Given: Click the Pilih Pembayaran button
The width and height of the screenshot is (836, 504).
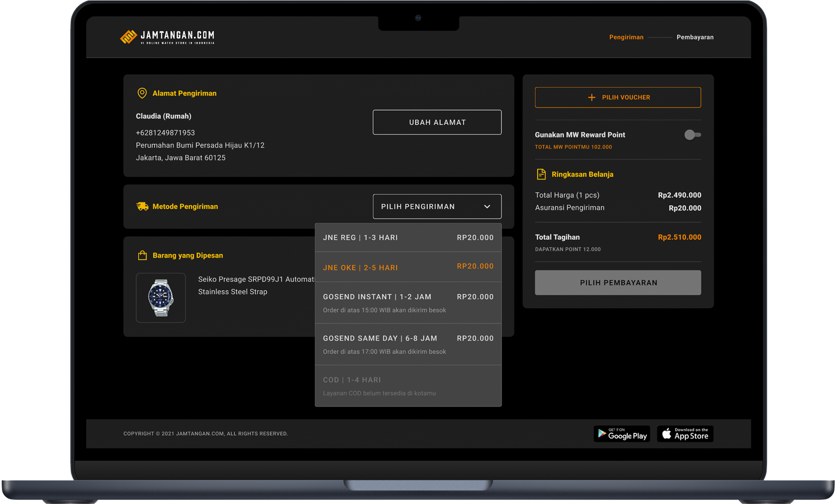Looking at the screenshot, I should (617, 282).
